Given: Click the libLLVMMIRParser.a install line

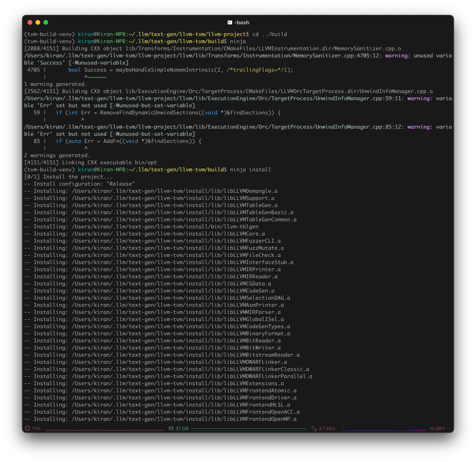Looking at the screenshot, I should coord(152,312).
